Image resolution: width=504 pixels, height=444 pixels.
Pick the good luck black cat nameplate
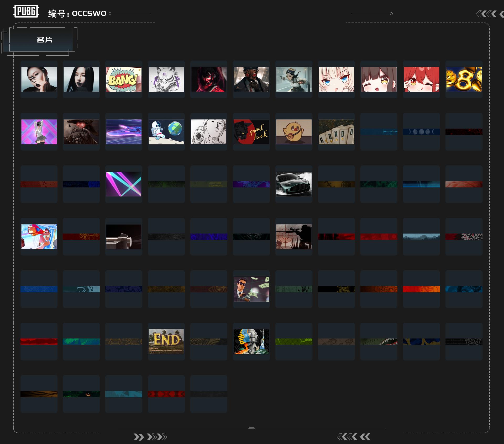(x=251, y=132)
